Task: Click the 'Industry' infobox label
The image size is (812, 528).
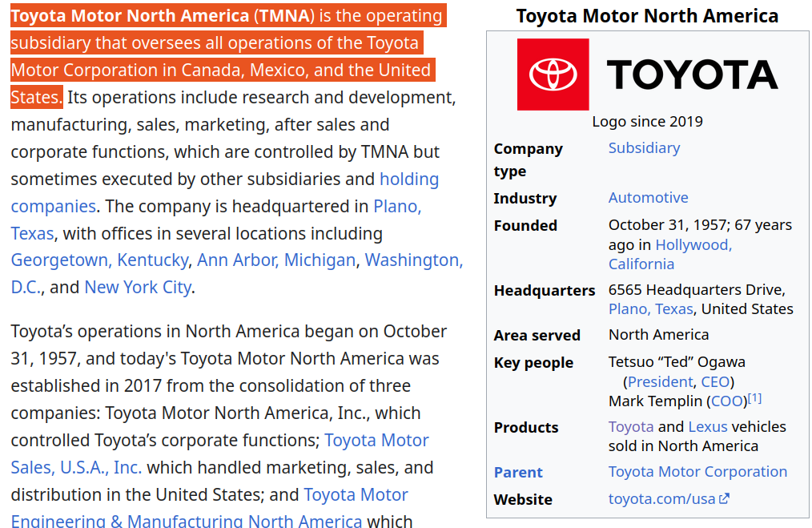Action: tap(525, 199)
